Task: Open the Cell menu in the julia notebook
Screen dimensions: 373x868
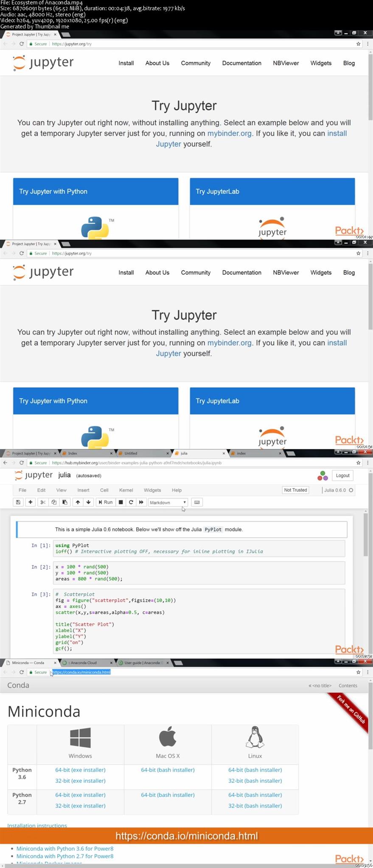Action: (x=104, y=490)
